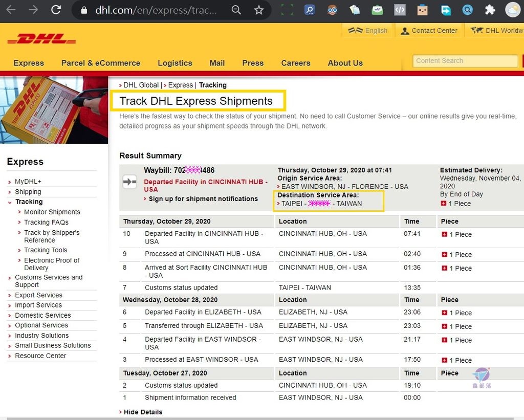Image resolution: width=524 pixels, height=420 pixels.
Task: Open Electronic Proof of Delivery
Action: tap(52, 264)
